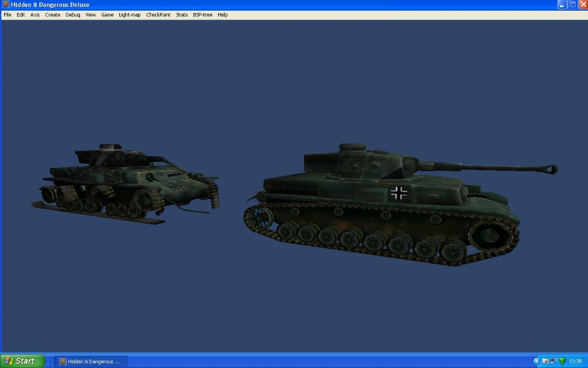Open the View menu
Viewport: 588px width, 368px height.
(89, 15)
